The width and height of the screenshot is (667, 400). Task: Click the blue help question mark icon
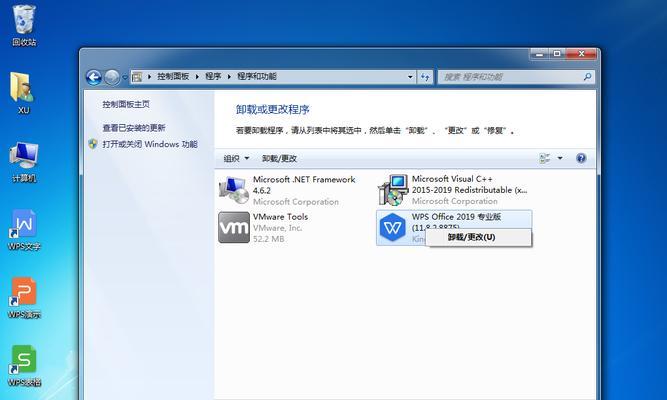tap(581, 158)
